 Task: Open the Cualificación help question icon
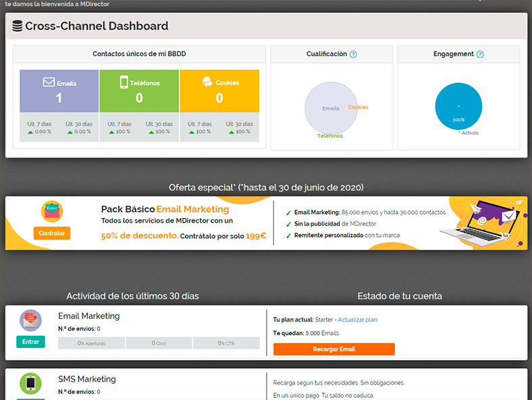click(353, 54)
